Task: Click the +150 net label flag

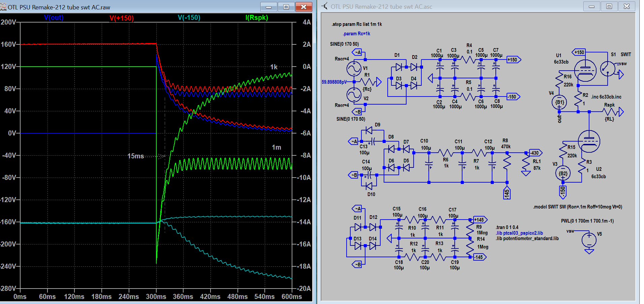Action: 514,60
